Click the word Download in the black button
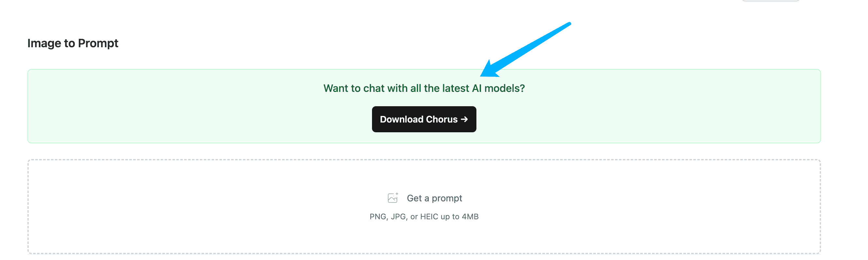The height and width of the screenshot is (260, 868). (x=401, y=119)
